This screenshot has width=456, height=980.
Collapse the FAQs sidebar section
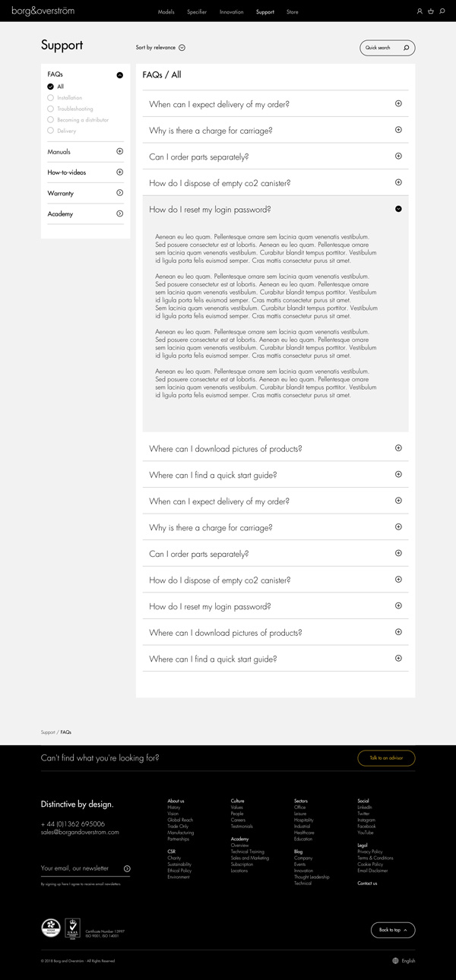119,74
